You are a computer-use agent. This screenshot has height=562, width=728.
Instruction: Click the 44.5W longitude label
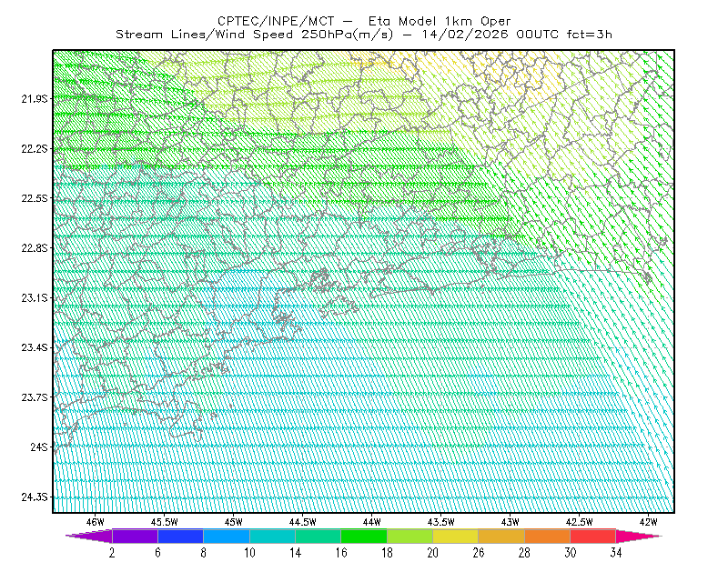click(303, 522)
